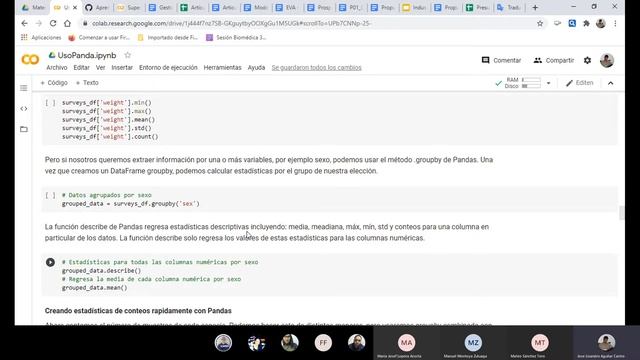Viewport: 640px width, 360px height.
Task: Click the Google Drive icon beside notebook title
Action: (52, 55)
